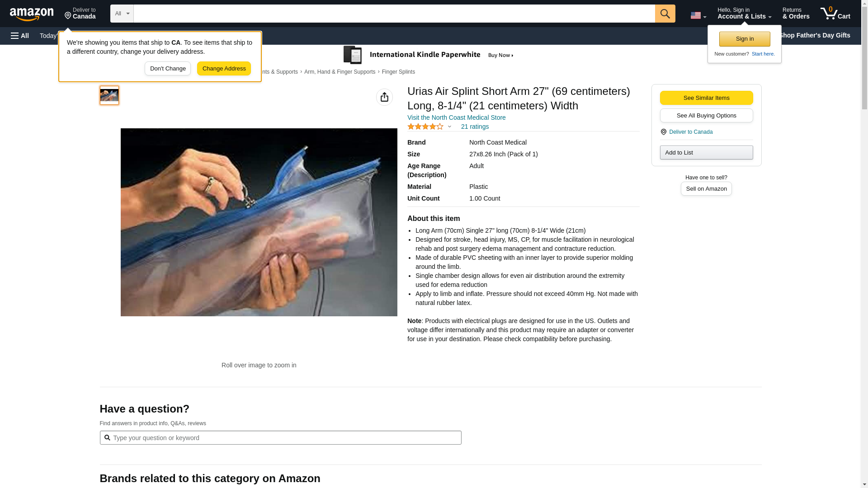Select the product thumbnail image
Image resolution: width=868 pixels, height=488 pixels.
click(x=109, y=95)
